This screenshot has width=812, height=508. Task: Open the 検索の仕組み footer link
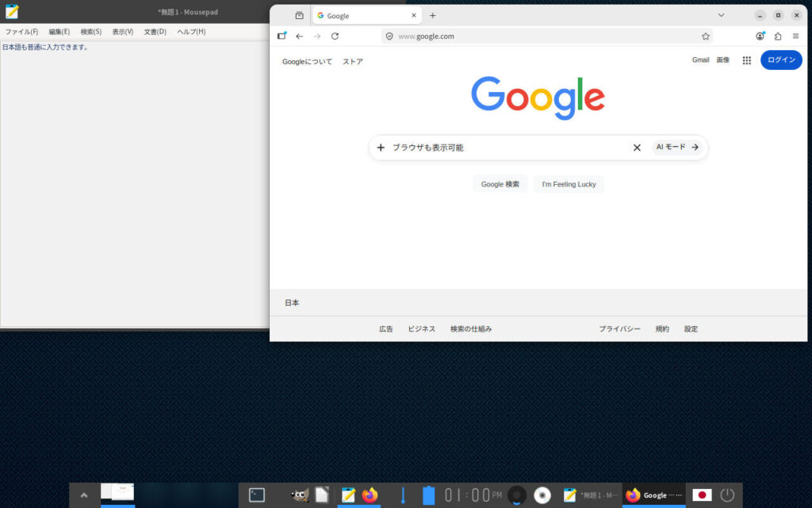[471, 329]
